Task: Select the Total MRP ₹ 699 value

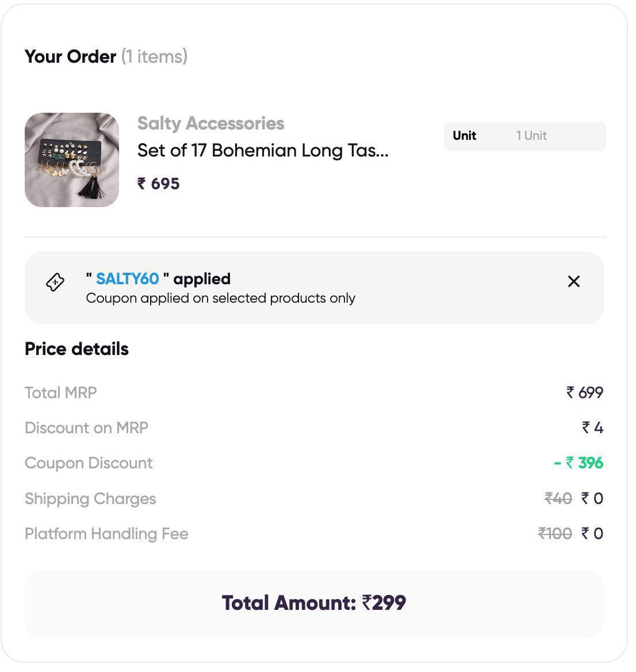Action: 585,392
